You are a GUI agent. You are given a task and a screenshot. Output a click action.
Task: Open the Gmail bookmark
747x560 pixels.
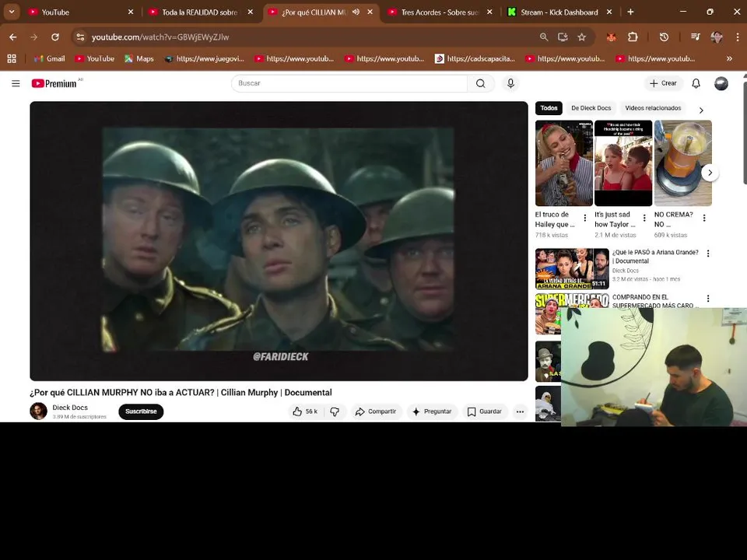[x=50, y=58]
